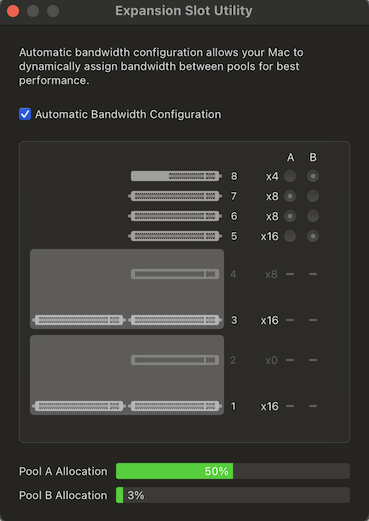The image size is (369, 521).
Task: Click the slot 2 connector icon
Action: (175, 360)
